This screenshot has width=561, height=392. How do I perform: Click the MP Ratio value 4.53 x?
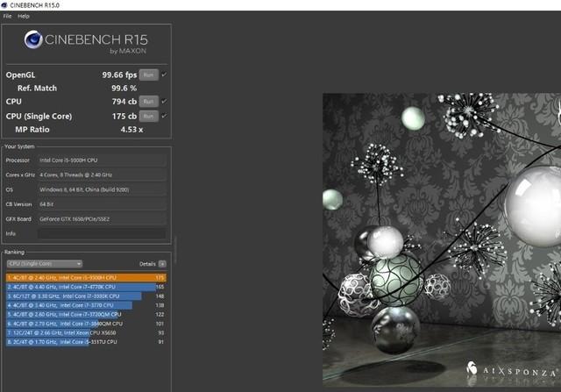click(131, 130)
